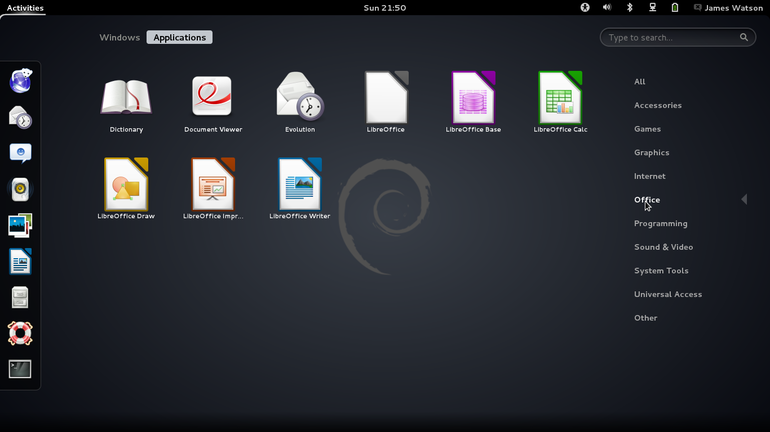Filter by the Programming category
This screenshot has height=432, width=770.
click(660, 223)
